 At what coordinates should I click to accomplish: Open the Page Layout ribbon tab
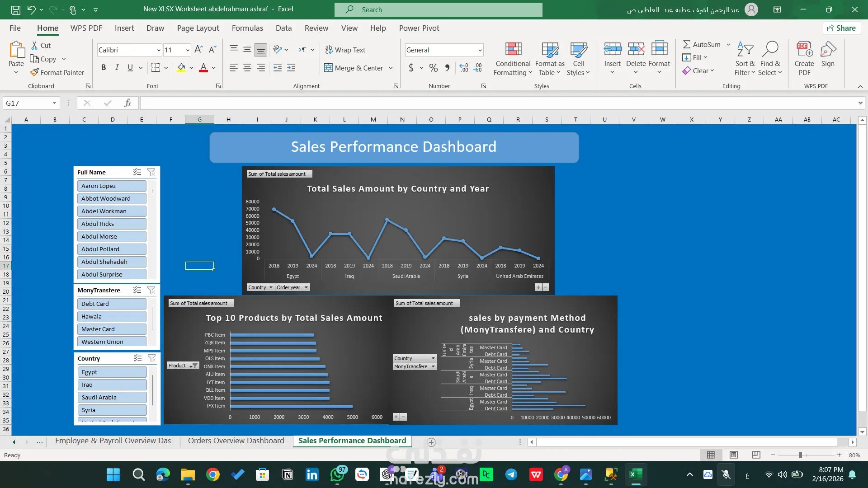point(198,28)
